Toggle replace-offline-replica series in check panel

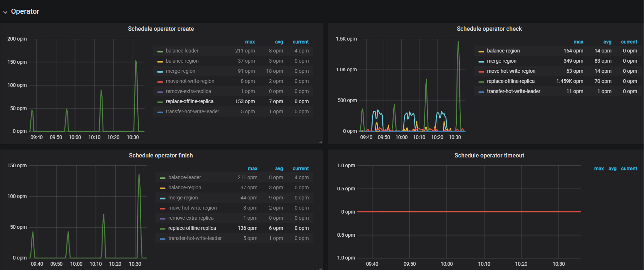(511, 81)
